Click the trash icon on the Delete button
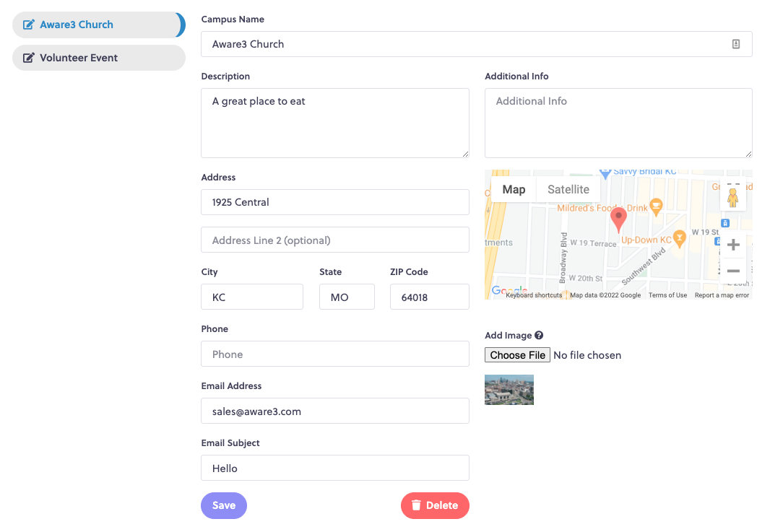 416,505
